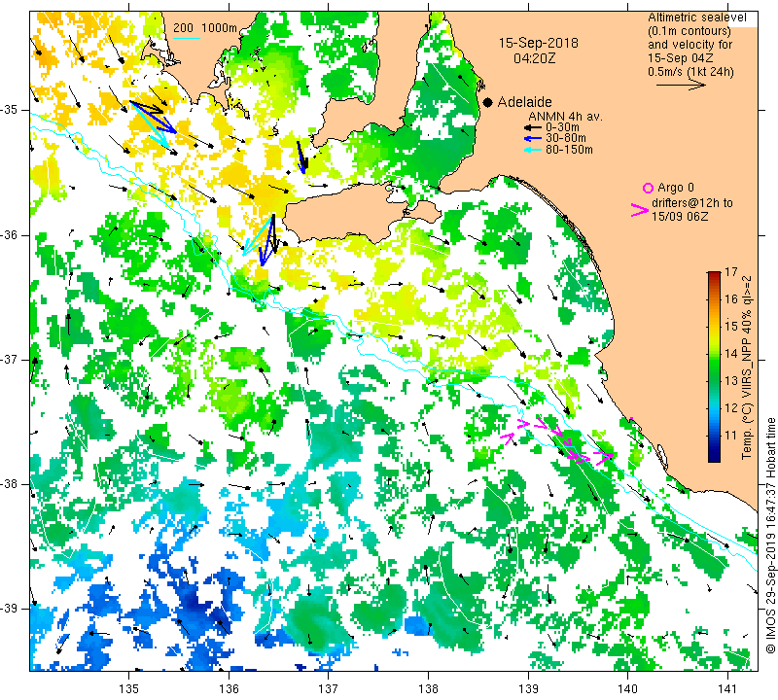Click the -35 latitude axis label
778x700 pixels.
click(9, 110)
